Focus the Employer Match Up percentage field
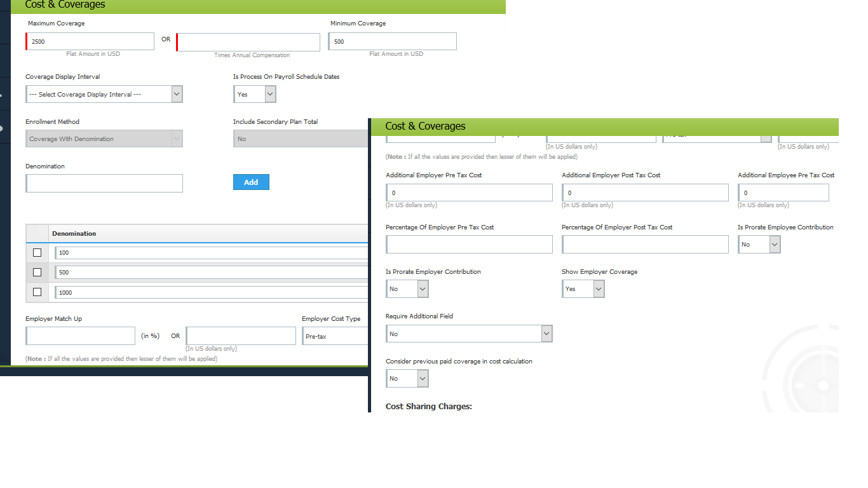This screenshot has width=868, height=488. (81, 336)
